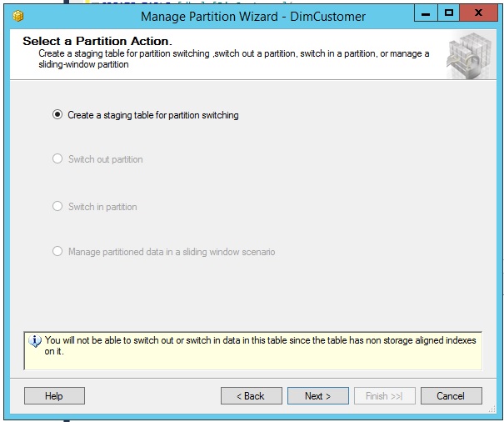Click the Create a staging table label text
This screenshot has height=422, width=504.
(x=153, y=115)
